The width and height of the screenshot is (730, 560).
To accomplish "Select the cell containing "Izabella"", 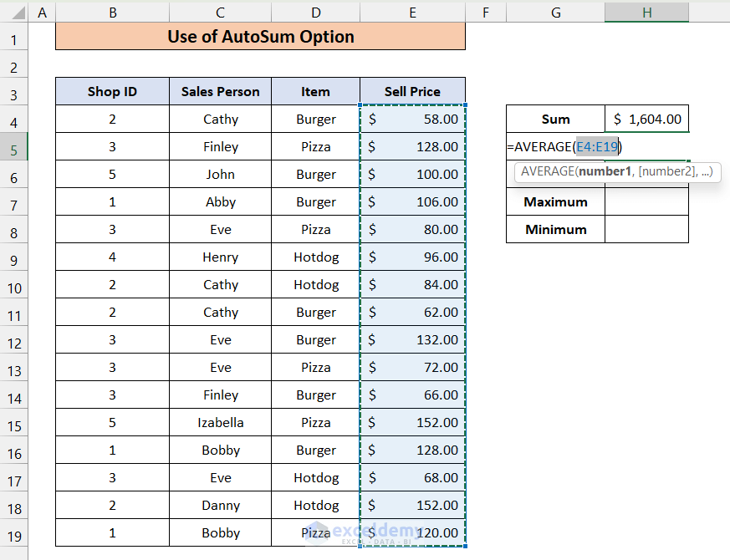I will (x=220, y=423).
